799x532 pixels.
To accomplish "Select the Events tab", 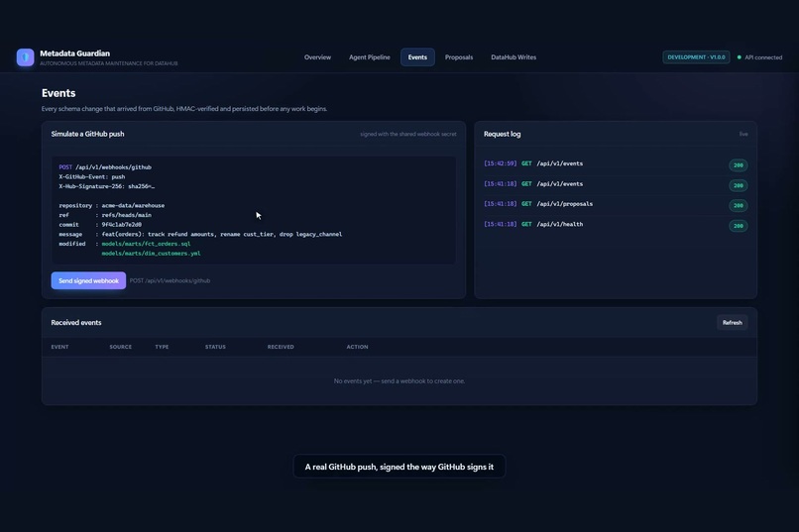I will pyautogui.click(x=417, y=57).
